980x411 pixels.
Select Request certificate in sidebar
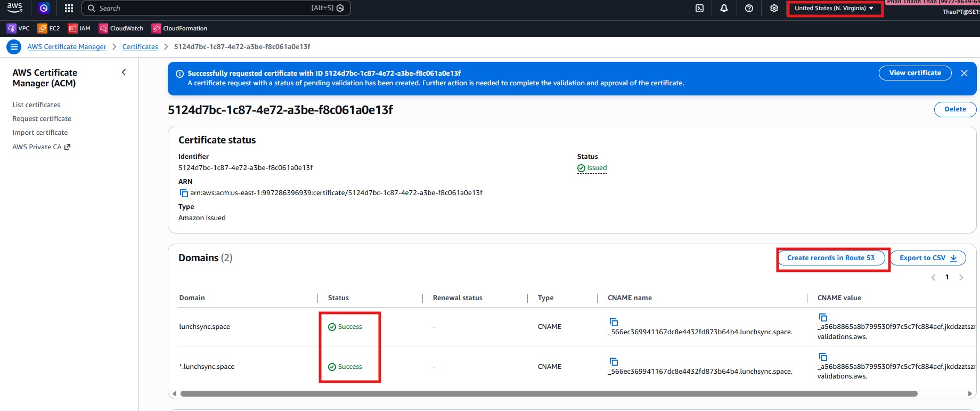42,119
